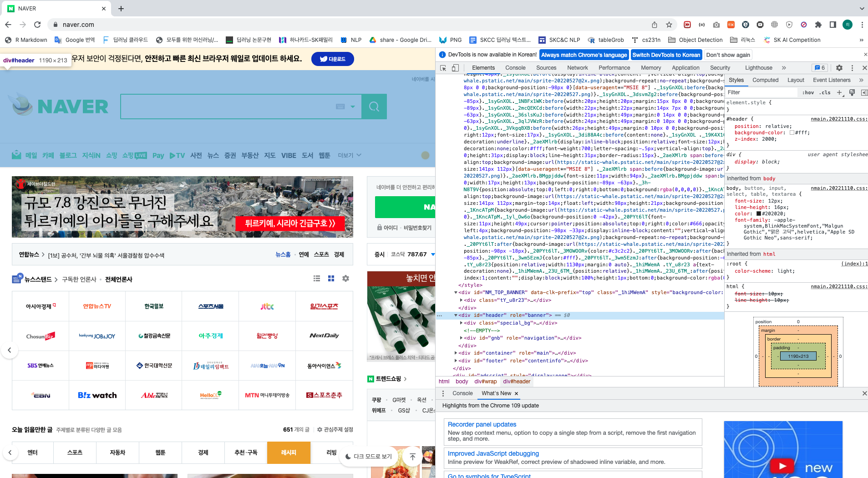
Task: Open the Event Listeners tab
Action: pyautogui.click(x=832, y=80)
